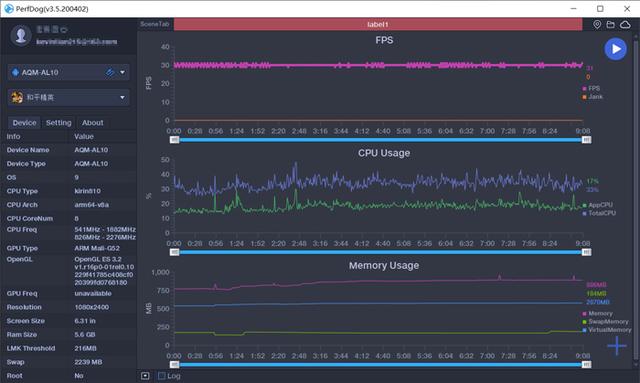Start recording with the blue play button

pos(616,49)
